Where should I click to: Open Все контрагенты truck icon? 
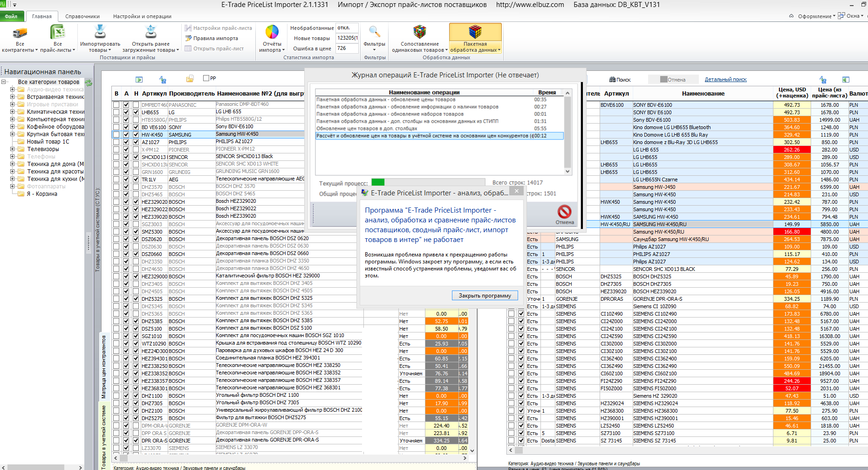20,32
